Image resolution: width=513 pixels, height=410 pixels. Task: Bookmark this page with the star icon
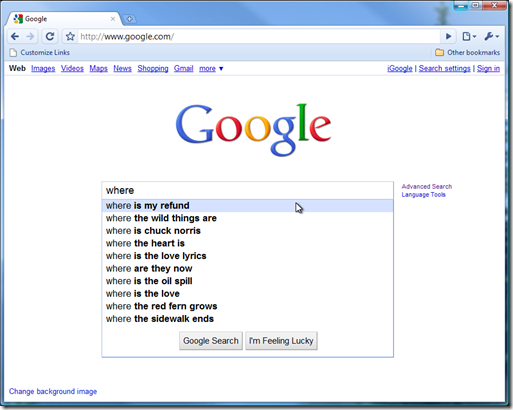[70, 36]
